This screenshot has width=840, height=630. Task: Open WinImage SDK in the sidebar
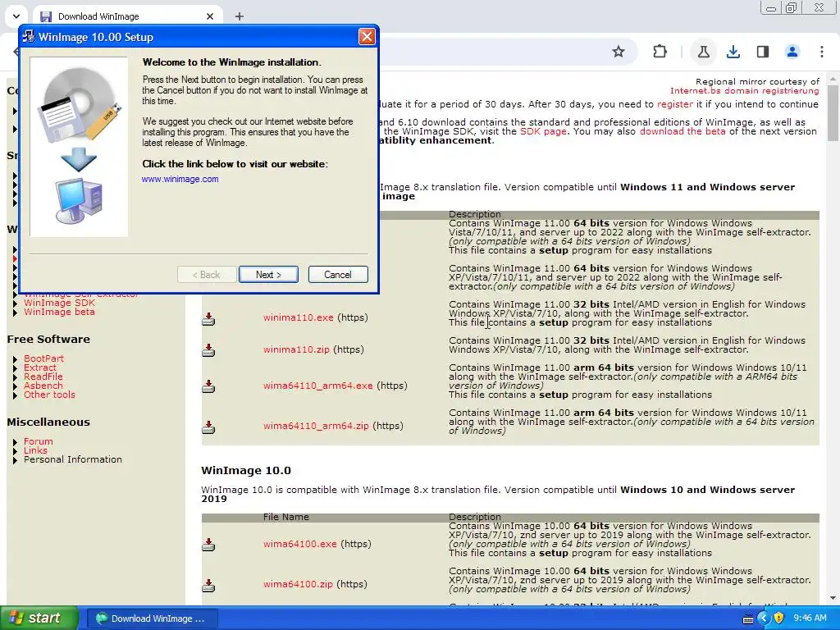click(59, 303)
